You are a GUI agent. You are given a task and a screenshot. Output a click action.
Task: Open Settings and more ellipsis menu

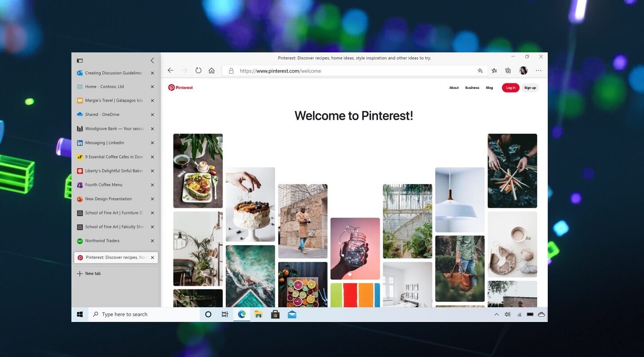coord(538,71)
